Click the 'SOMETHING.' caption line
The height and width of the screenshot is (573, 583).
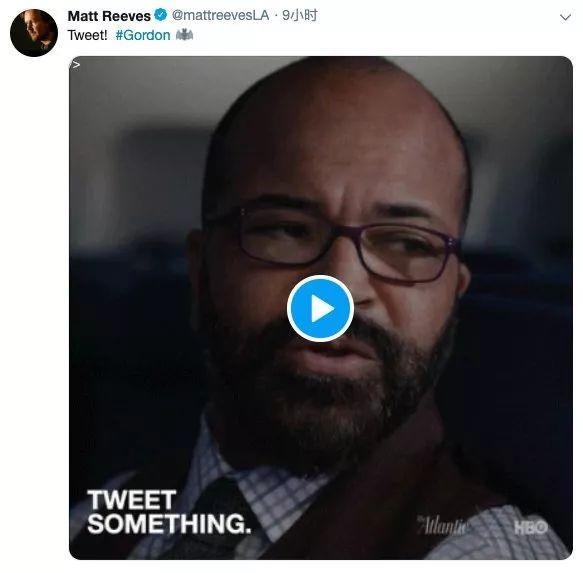(169, 524)
